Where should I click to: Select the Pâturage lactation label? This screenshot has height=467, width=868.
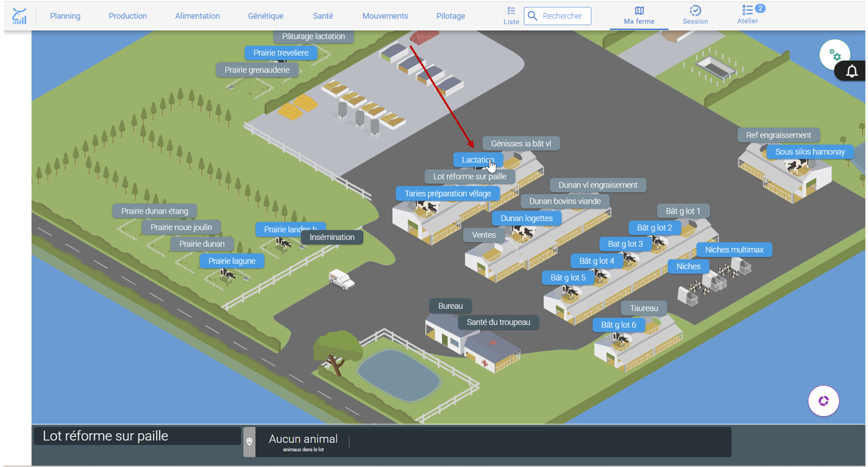click(x=313, y=36)
